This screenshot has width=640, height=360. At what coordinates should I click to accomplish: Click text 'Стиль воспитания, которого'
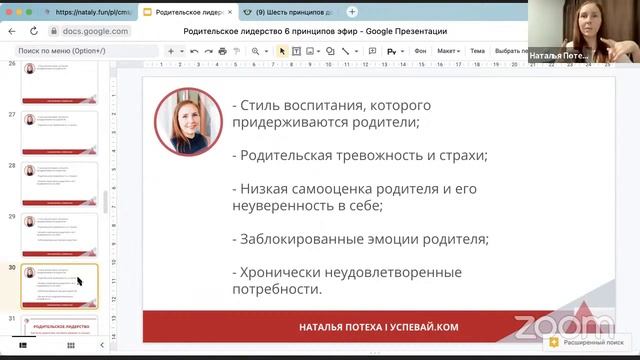point(336,105)
